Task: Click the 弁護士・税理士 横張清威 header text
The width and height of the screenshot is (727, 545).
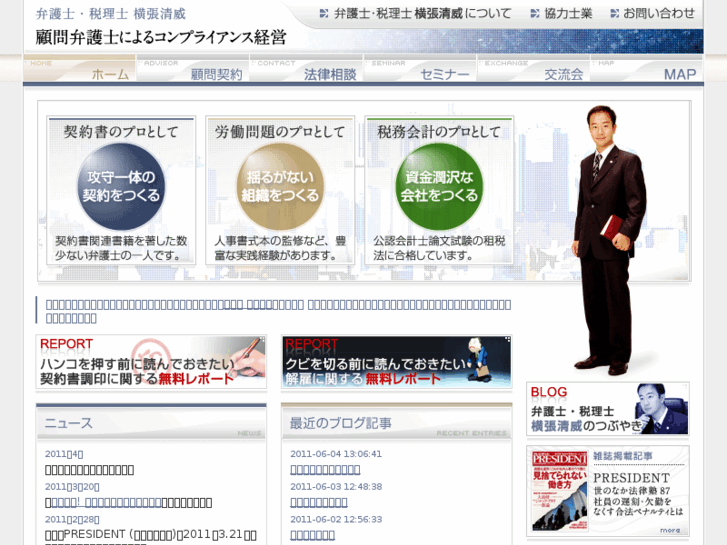Action: (111, 14)
